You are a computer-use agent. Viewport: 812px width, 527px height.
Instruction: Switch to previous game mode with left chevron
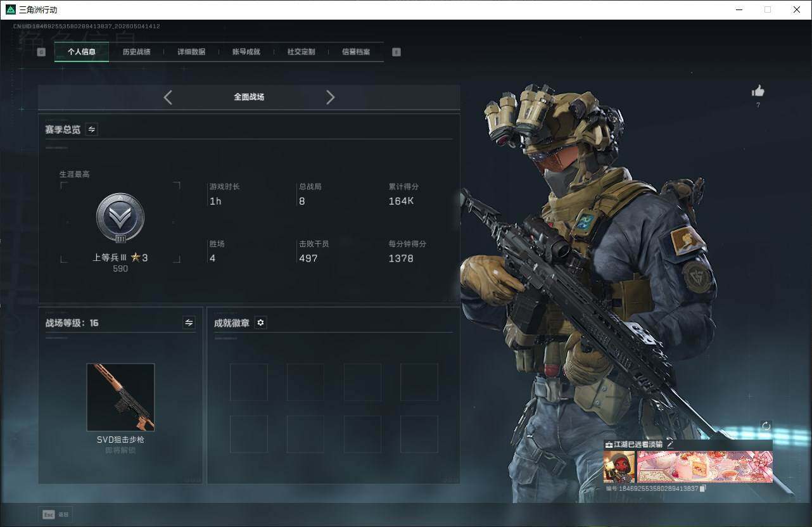[x=168, y=97]
